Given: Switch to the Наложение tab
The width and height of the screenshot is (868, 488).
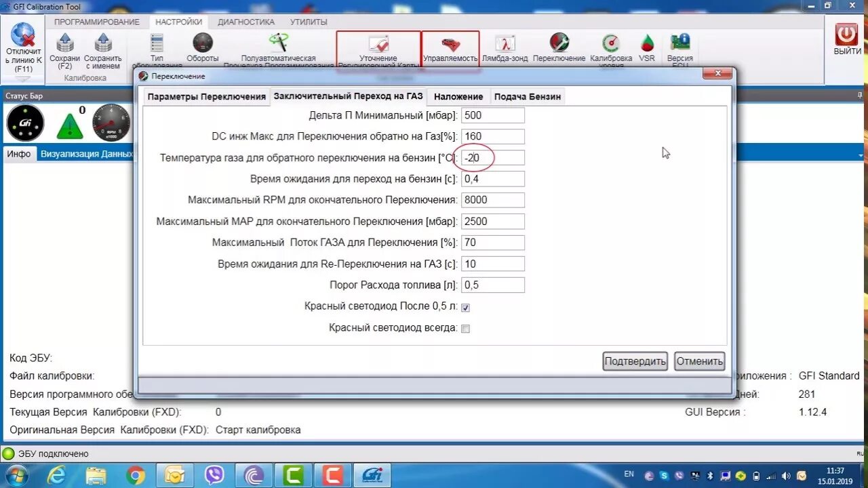Looking at the screenshot, I should pyautogui.click(x=458, y=96).
